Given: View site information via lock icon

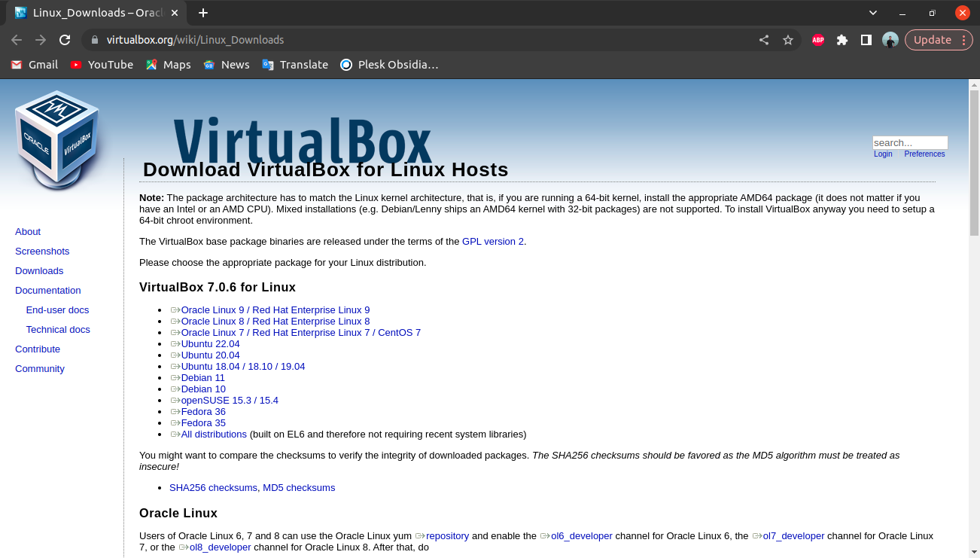Looking at the screenshot, I should tap(95, 40).
